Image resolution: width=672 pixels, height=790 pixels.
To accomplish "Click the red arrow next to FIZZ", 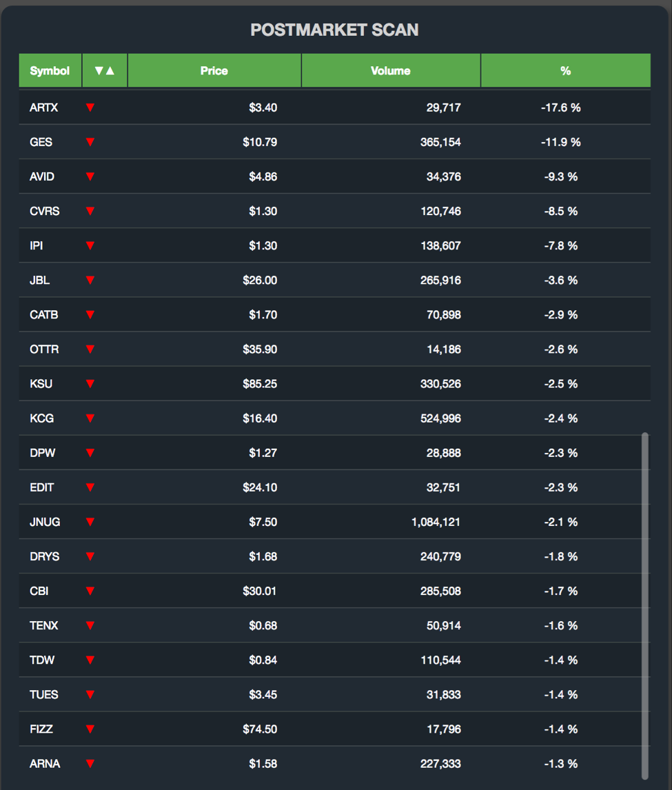I will click(90, 729).
